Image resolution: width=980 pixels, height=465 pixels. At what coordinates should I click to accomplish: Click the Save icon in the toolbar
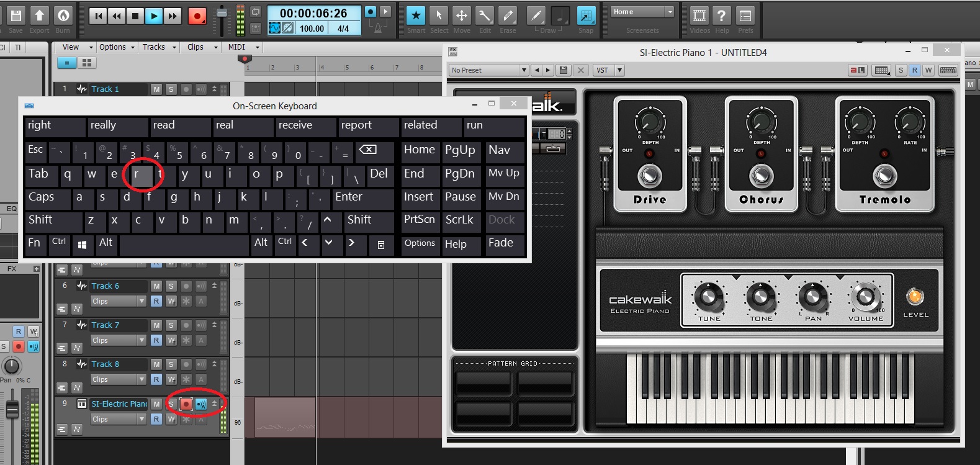click(16, 16)
